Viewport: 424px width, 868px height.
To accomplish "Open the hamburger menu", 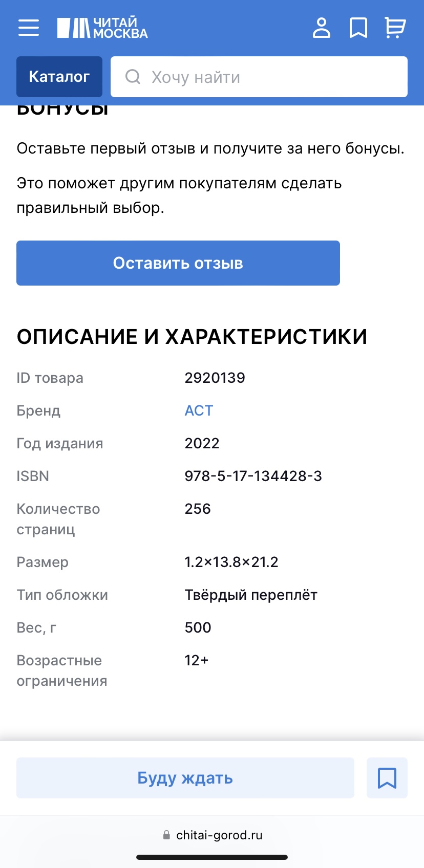I will click(x=29, y=28).
